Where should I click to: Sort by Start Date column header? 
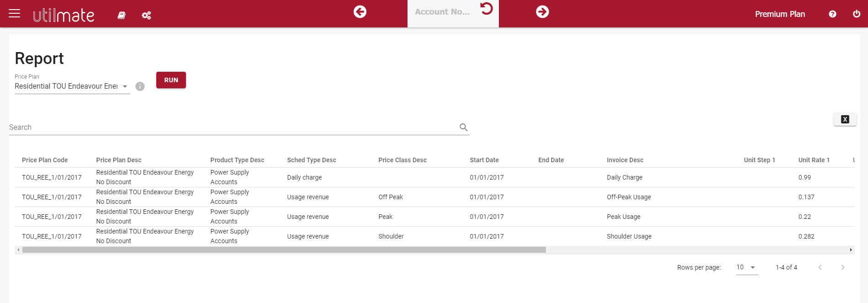484,160
